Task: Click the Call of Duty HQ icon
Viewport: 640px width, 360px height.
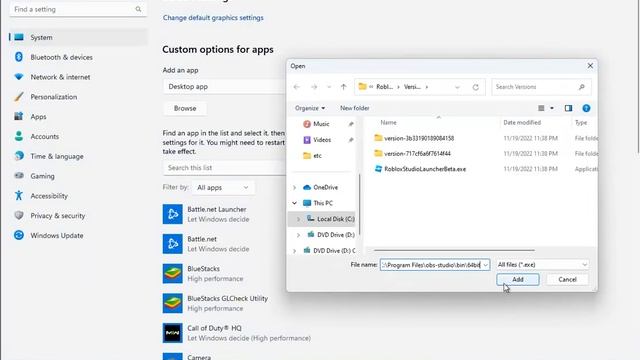Action: coord(172,333)
